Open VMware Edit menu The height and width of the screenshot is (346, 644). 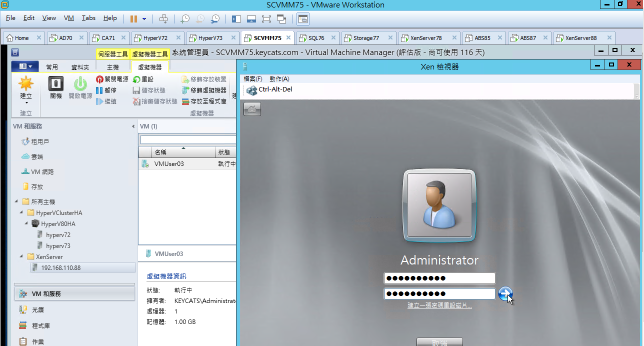tap(29, 18)
